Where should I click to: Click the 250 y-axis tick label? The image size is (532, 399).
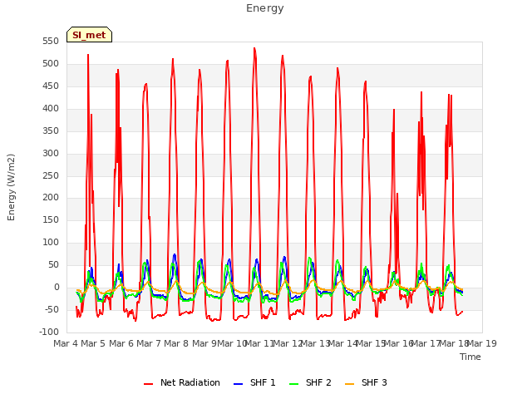51,175
